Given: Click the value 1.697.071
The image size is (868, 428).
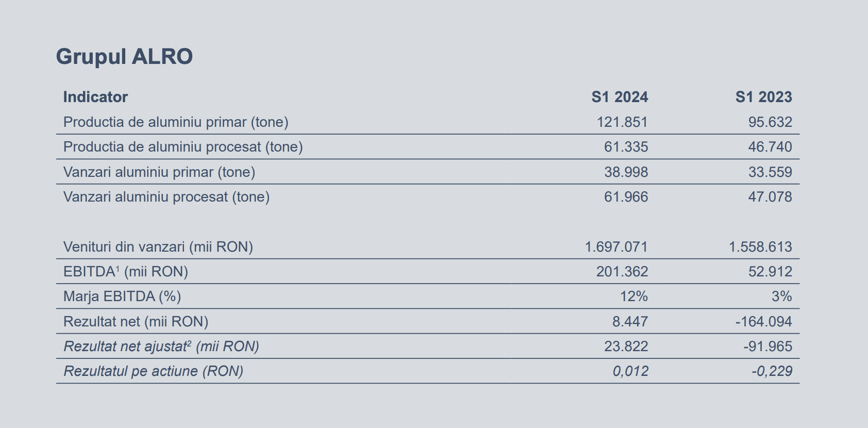Looking at the screenshot, I should (x=616, y=247).
